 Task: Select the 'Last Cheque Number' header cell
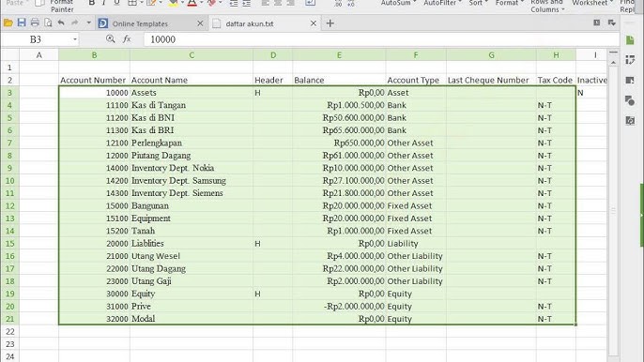point(491,80)
